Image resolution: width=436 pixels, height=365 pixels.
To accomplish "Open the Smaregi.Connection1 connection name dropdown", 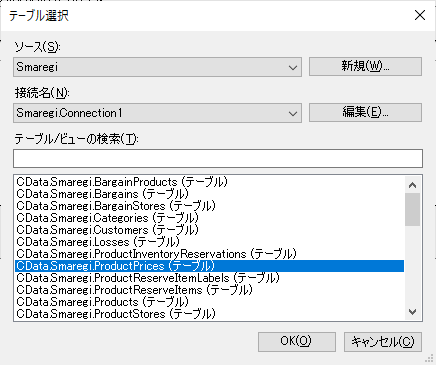I will pyautogui.click(x=157, y=113).
